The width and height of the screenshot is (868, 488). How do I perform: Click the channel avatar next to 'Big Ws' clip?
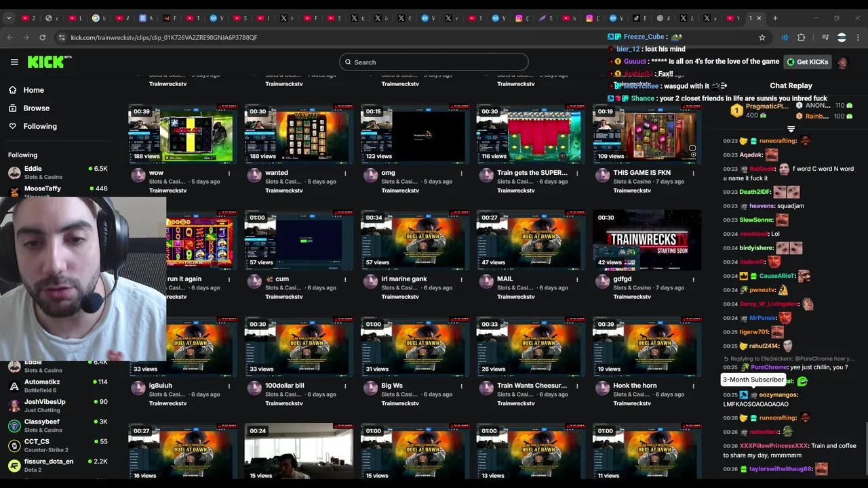pos(370,388)
